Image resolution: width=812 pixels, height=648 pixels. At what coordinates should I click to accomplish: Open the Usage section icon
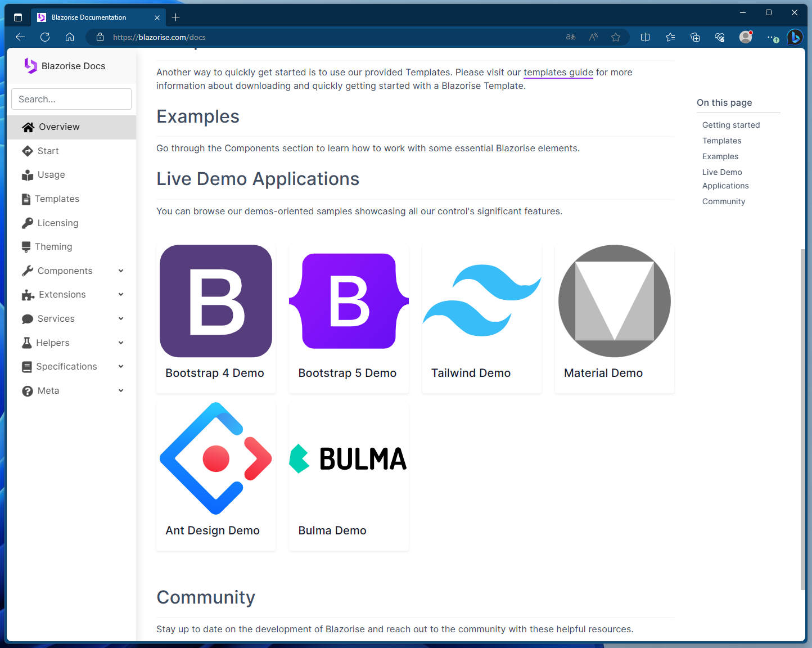pos(28,174)
